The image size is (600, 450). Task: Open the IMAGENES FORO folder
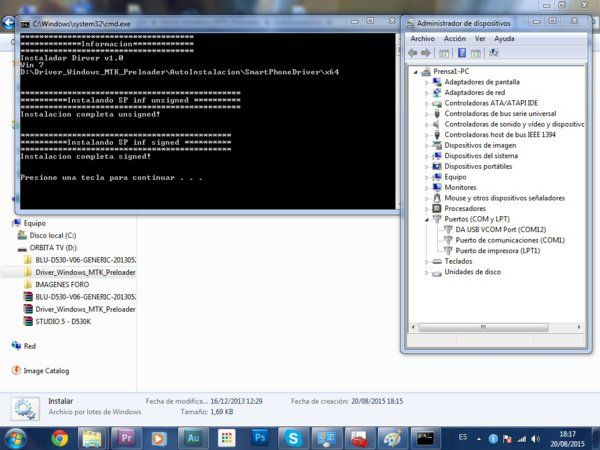[x=62, y=285]
